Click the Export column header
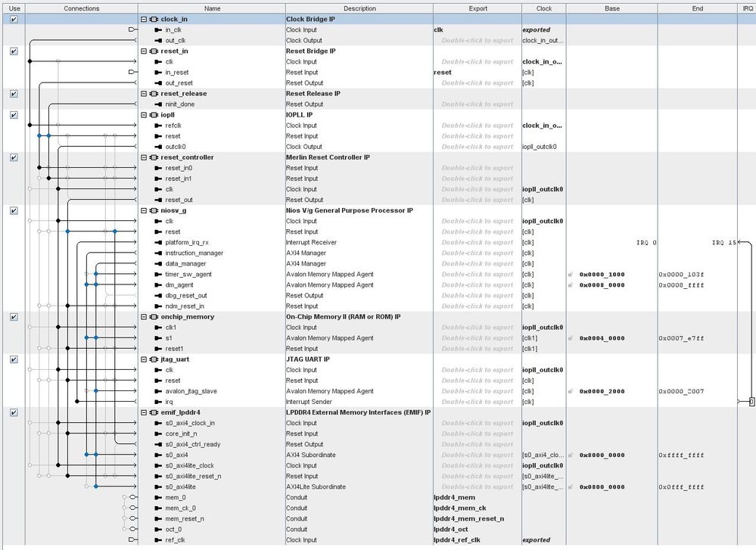This screenshot has height=550, width=756. tap(478, 8)
